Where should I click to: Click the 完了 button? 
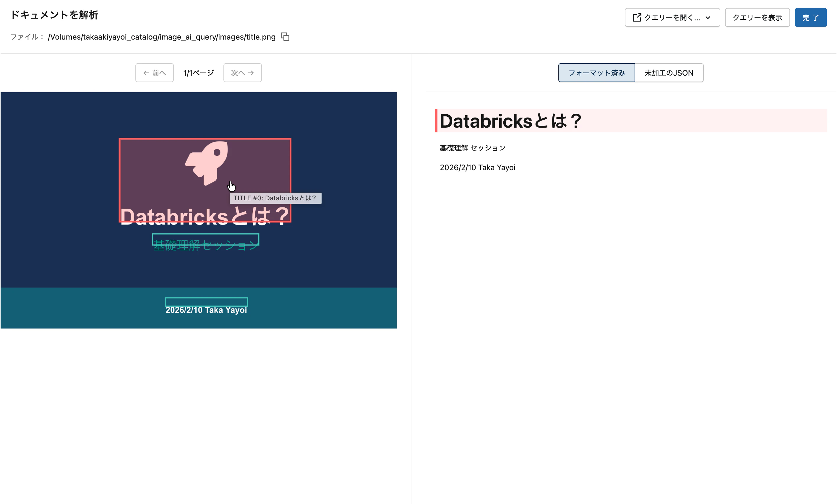coord(810,17)
